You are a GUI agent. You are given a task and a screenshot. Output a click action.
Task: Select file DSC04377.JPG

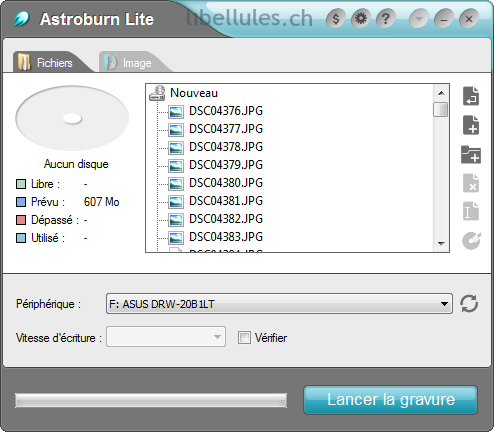click(226, 129)
